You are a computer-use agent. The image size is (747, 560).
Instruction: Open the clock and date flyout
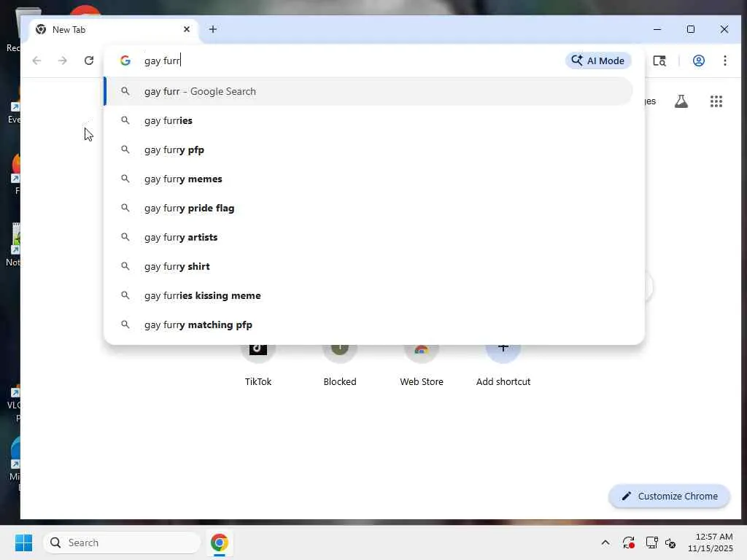coord(710,542)
